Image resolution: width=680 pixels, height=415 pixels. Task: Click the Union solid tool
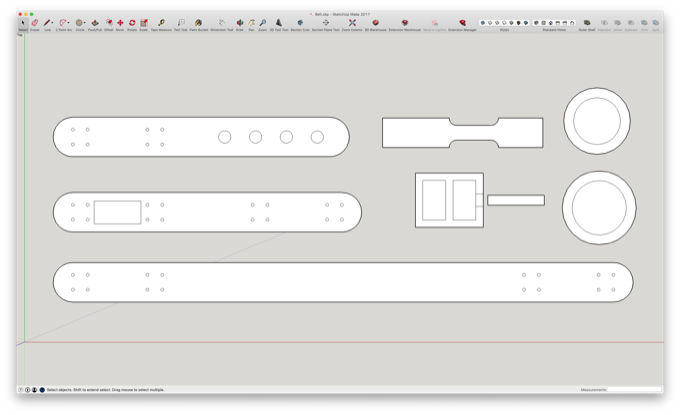(618, 25)
